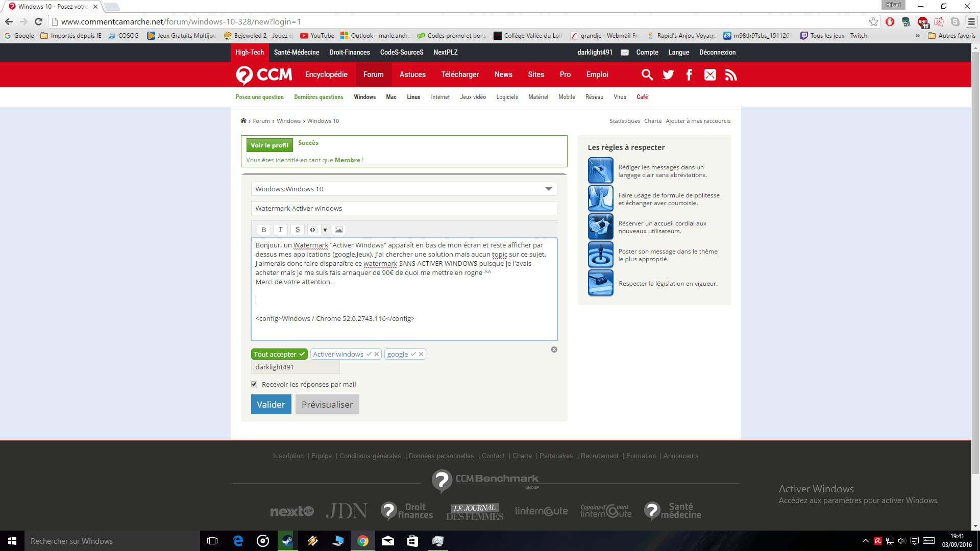Screen dimensions: 980x551
Task: Open the Encyclopédie menu item
Action: tap(326, 74)
